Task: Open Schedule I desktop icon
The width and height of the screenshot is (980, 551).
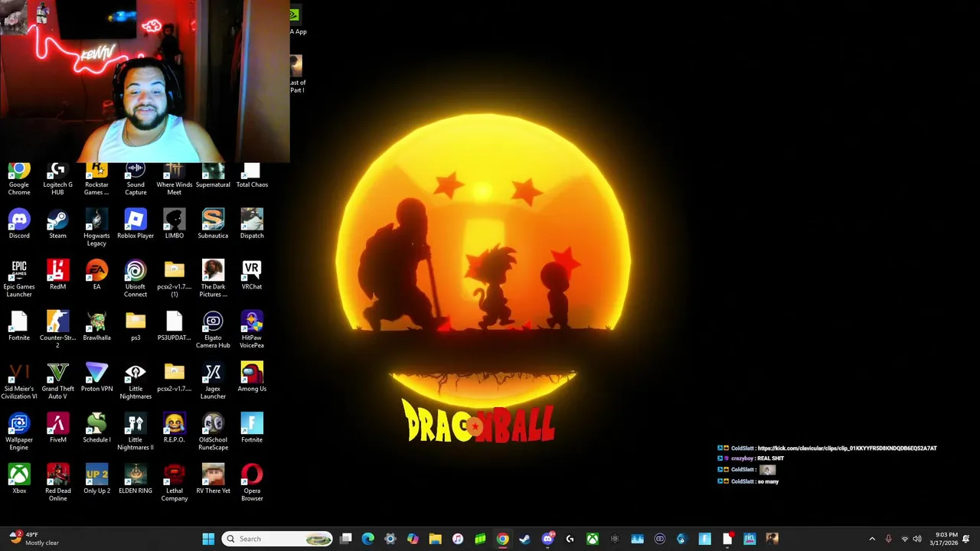Action: coord(96,428)
